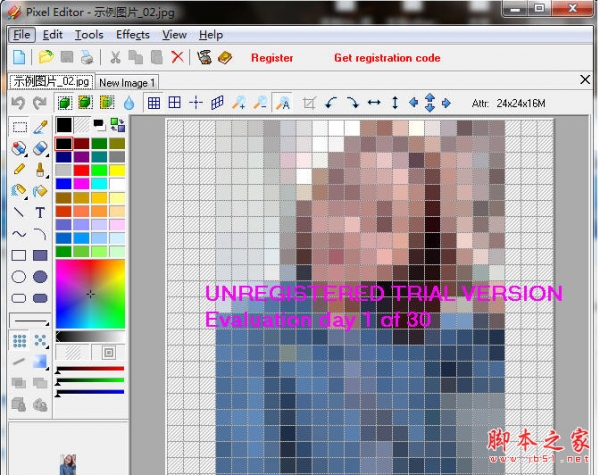Adjust the red channel slider
Viewport: 600px width, 475px height.
coord(90,369)
